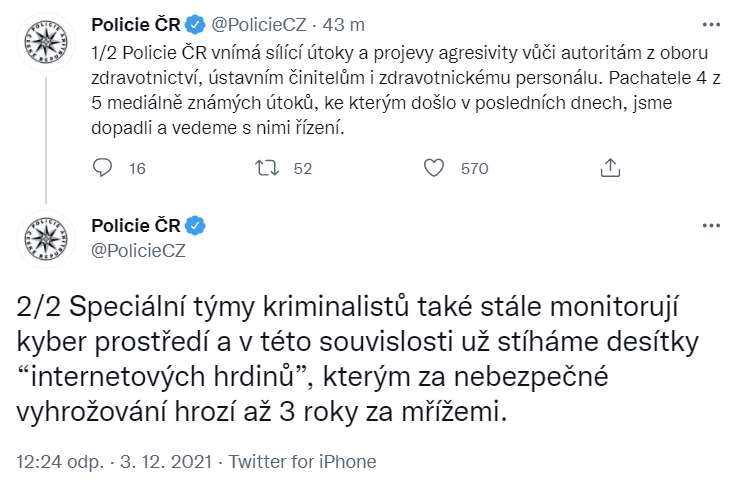Retweet the first Policie ČR tweet
The width and height of the screenshot is (744, 486).
[266, 169]
